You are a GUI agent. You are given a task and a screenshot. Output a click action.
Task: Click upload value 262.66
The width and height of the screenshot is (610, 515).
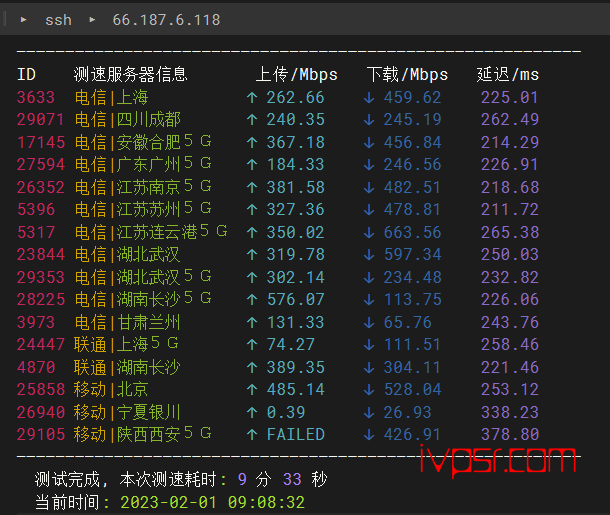point(295,97)
